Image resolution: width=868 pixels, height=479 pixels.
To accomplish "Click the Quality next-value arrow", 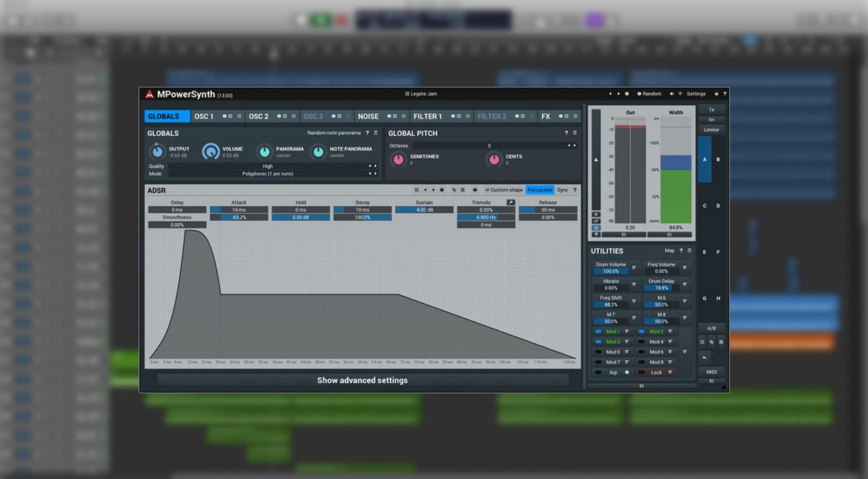I will tap(375, 166).
